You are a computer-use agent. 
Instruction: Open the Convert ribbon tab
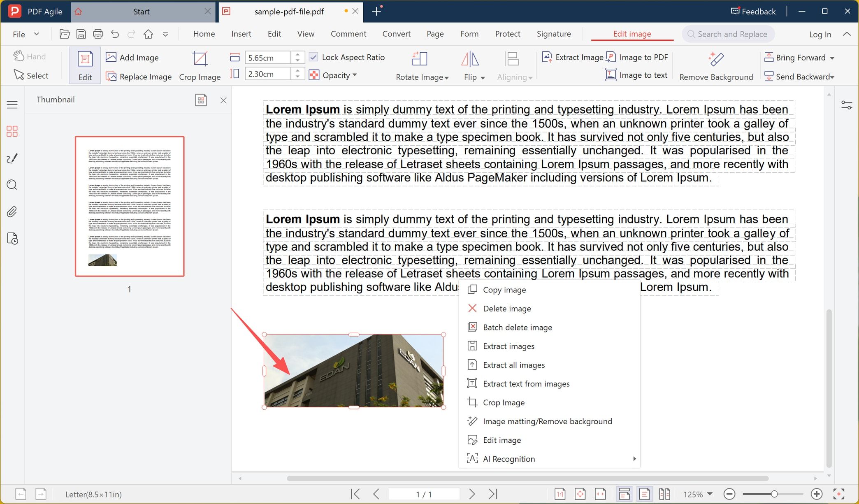[396, 34]
